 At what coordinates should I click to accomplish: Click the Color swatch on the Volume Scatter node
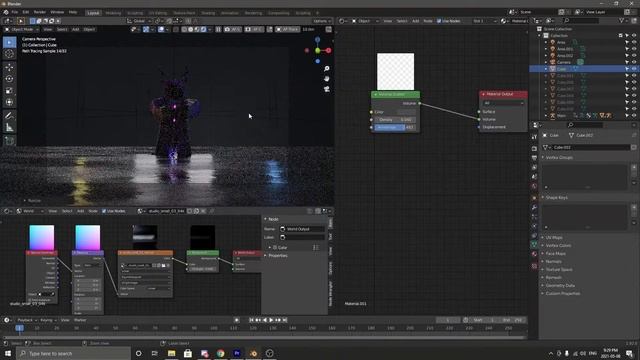click(x=406, y=112)
